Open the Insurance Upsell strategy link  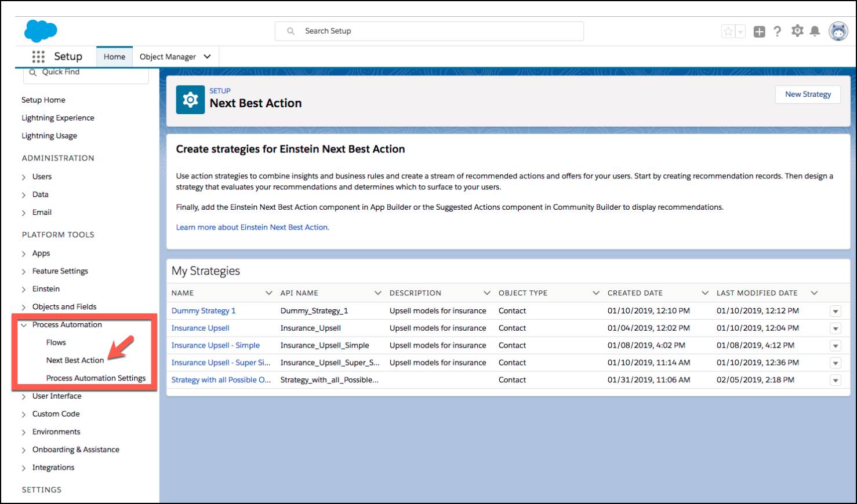pyautogui.click(x=201, y=328)
